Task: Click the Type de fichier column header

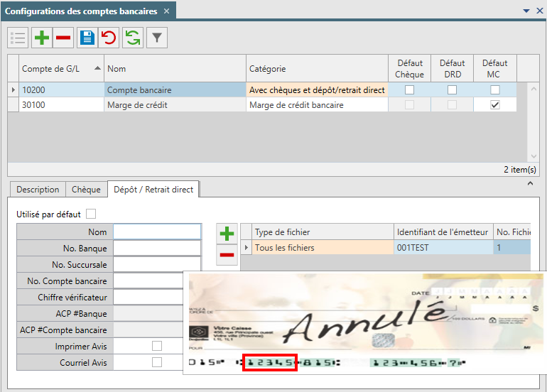Action: click(x=323, y=232)
